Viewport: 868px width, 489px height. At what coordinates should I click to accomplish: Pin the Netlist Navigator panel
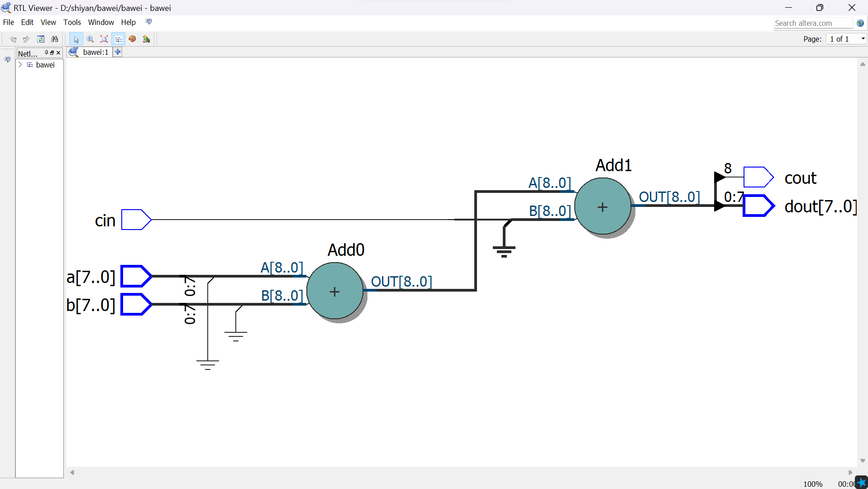coord(46,53)
